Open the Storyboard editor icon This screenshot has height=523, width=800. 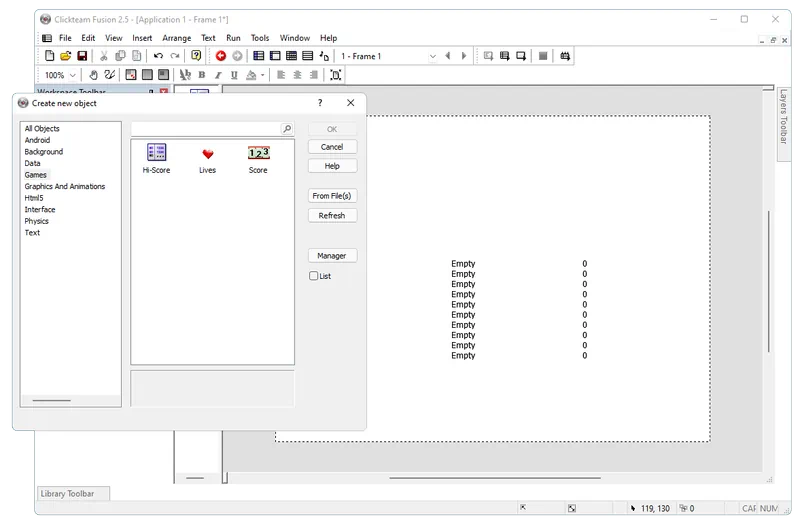coord(259,56)
